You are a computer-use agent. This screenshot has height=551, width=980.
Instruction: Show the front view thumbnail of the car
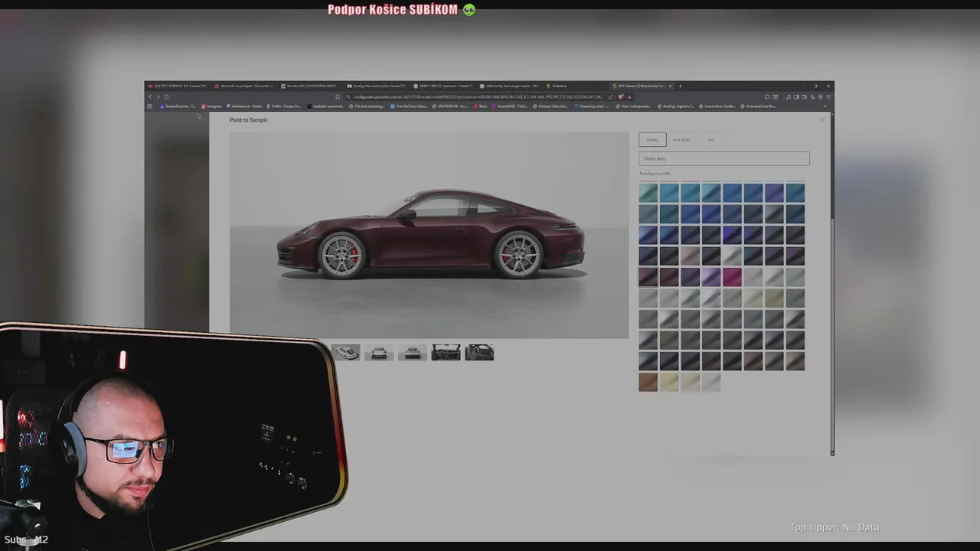pos(379,352)
